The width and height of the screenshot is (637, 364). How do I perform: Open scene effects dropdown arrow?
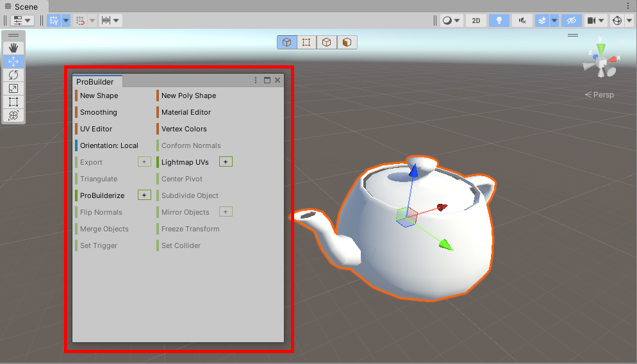pos(554,21)
